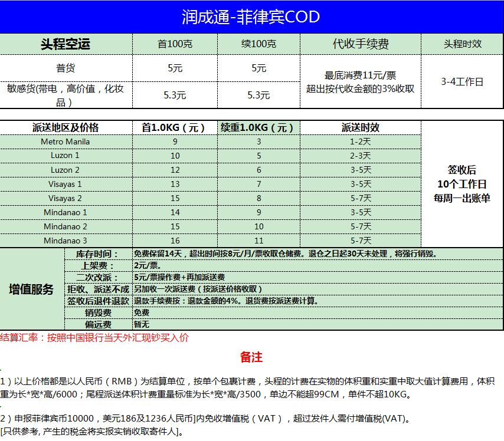This screenshot has height=441, width=504.
Task: Select the 签收后10个工作日每周一出账单 cell
Action: tap(462, 184)
